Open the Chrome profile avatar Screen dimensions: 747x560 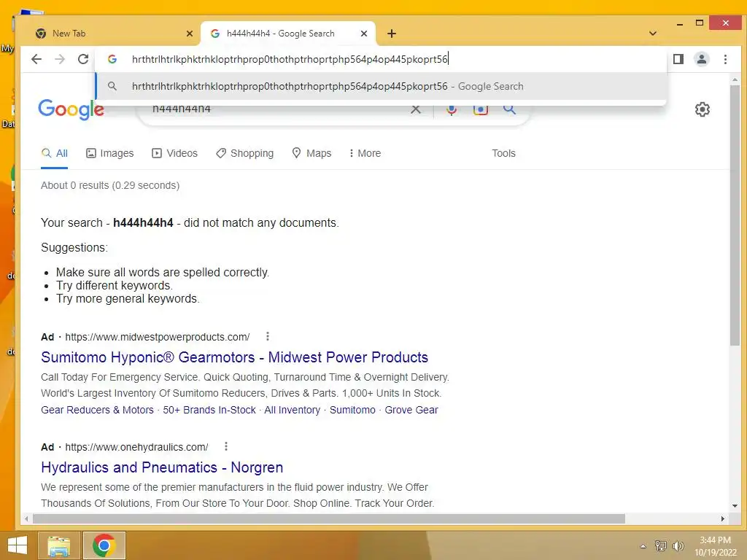[702, 59]
